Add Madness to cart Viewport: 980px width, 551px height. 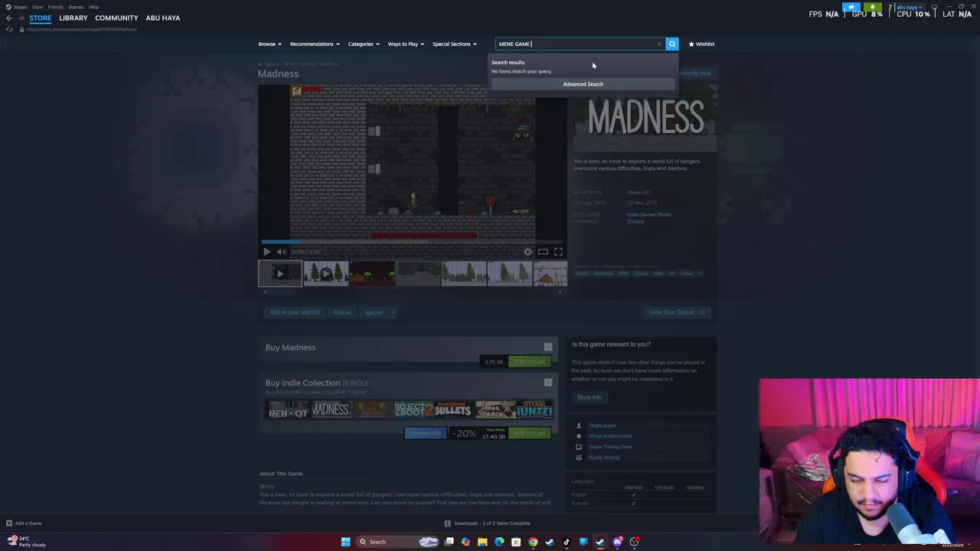coord(529,361)
